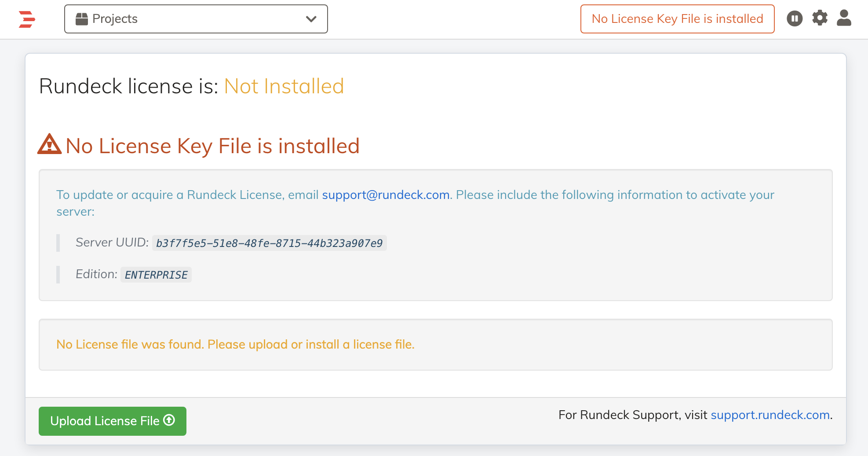
Task: Click the 'No License file was found' warning message
Action: pyautogui.click(x=235, y=345)
